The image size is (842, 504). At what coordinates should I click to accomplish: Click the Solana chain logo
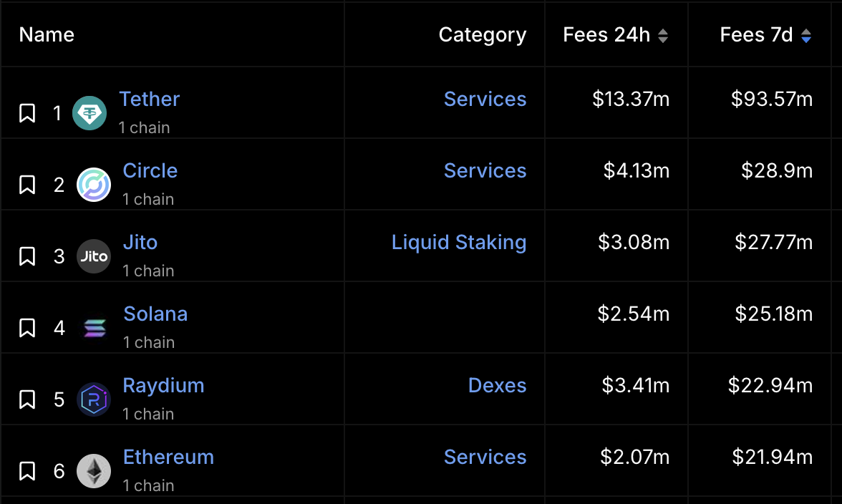tap(94, 327)
